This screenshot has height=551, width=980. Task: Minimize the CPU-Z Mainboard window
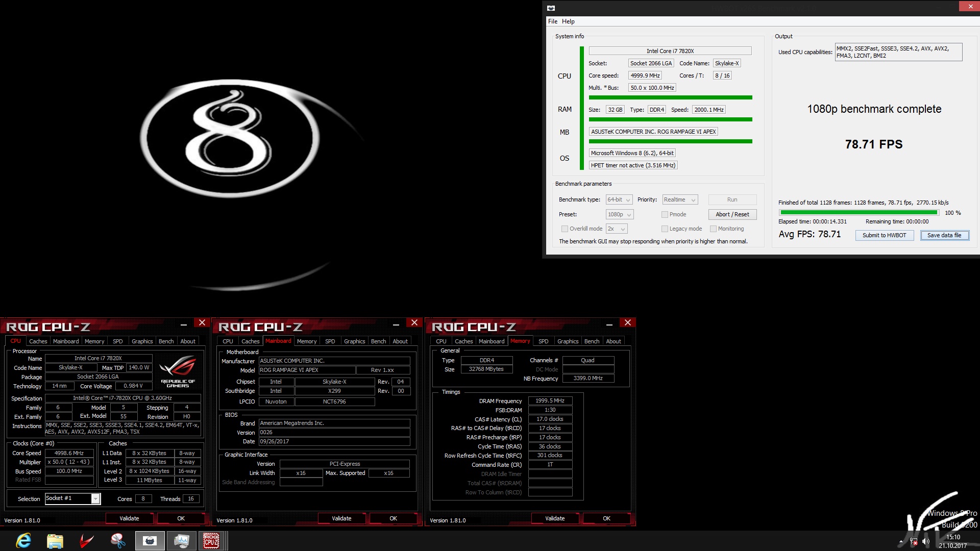point(396,323)
